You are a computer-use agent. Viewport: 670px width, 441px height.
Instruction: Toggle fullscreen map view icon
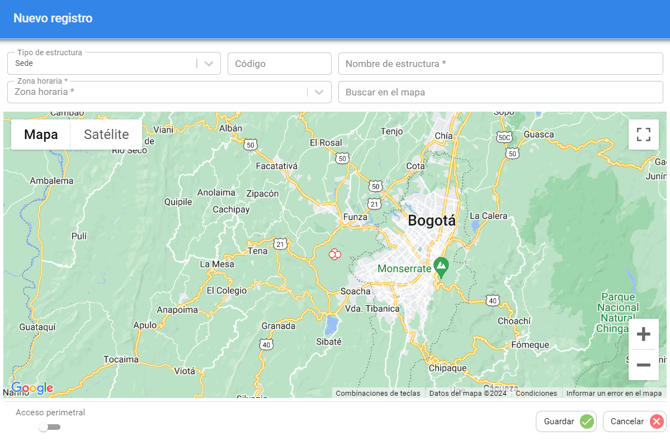[643, 135]
